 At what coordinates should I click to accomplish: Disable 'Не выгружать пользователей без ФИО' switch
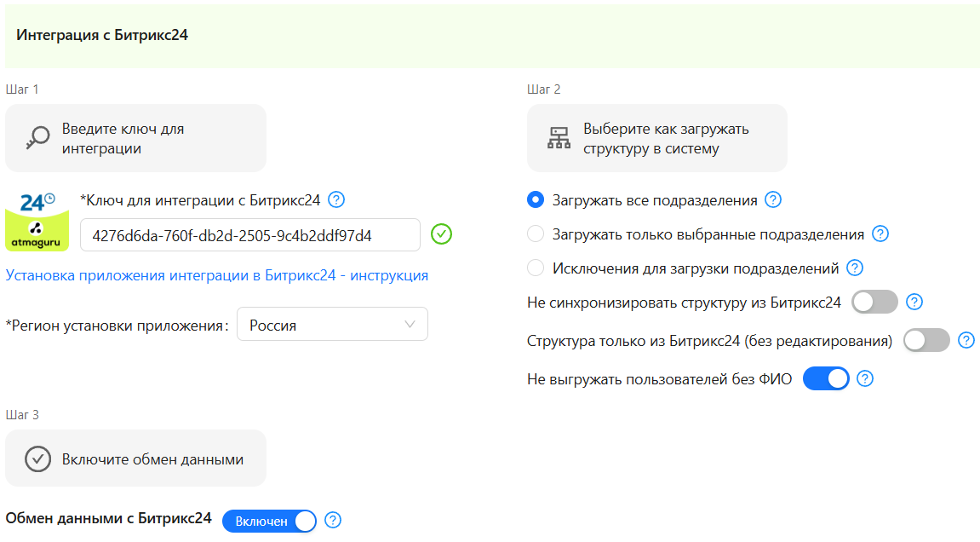(x=826, y=379)
